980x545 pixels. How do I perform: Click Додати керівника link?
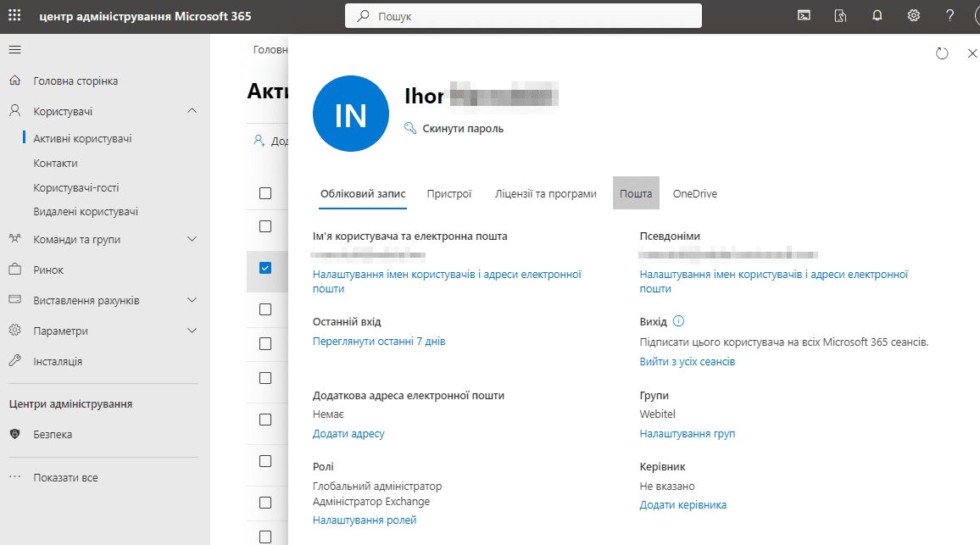click(x=683, y=505)
